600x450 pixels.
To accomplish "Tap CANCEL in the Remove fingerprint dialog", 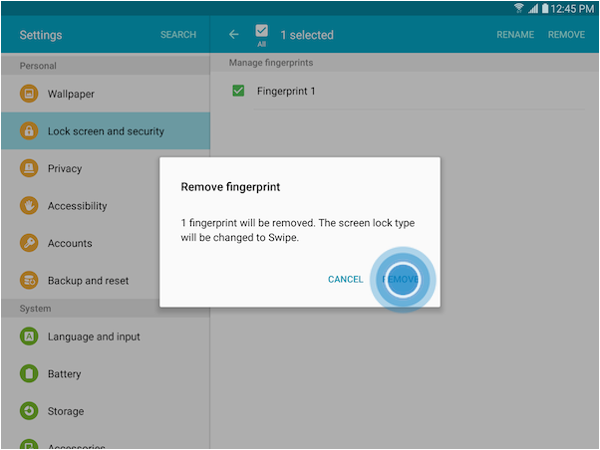I will [x=346, y=279].
